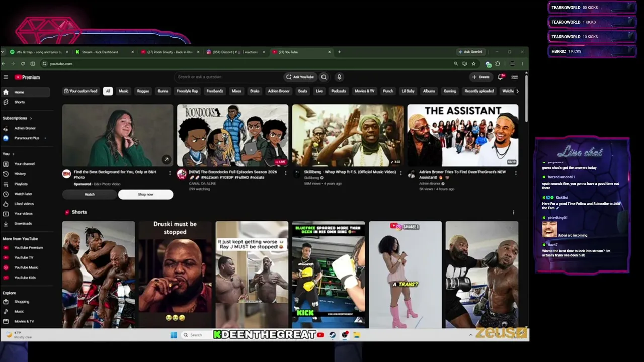Click the YouTube Premium logo

coord(27,77)
